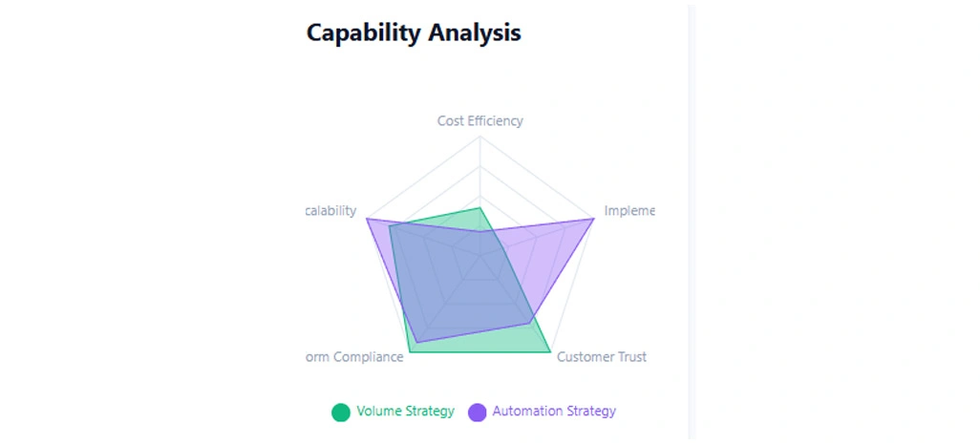Toggle the Volume Strategy legend label
This screenshot has height=445, width=980.
pyautogui.click(x=405, y=412)
